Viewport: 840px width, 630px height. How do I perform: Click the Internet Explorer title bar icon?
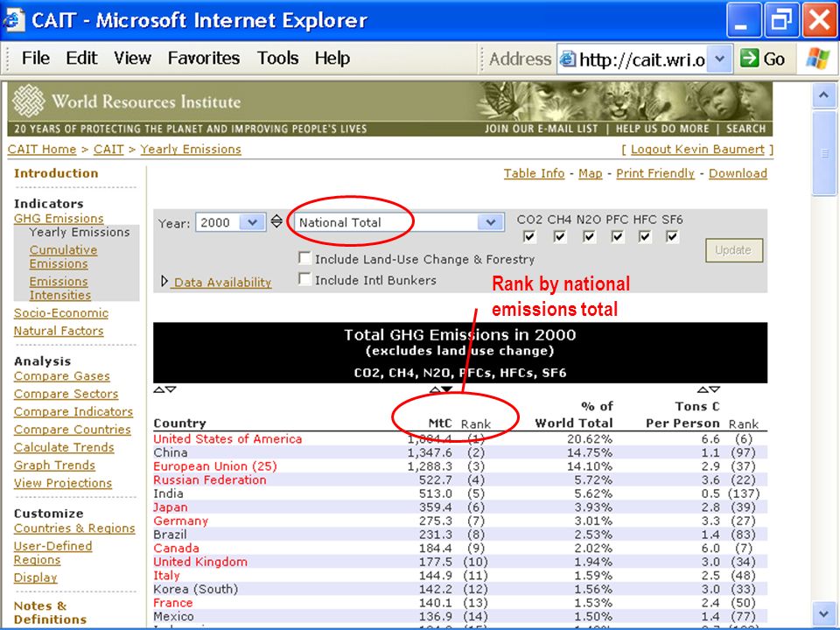point(13,20)
